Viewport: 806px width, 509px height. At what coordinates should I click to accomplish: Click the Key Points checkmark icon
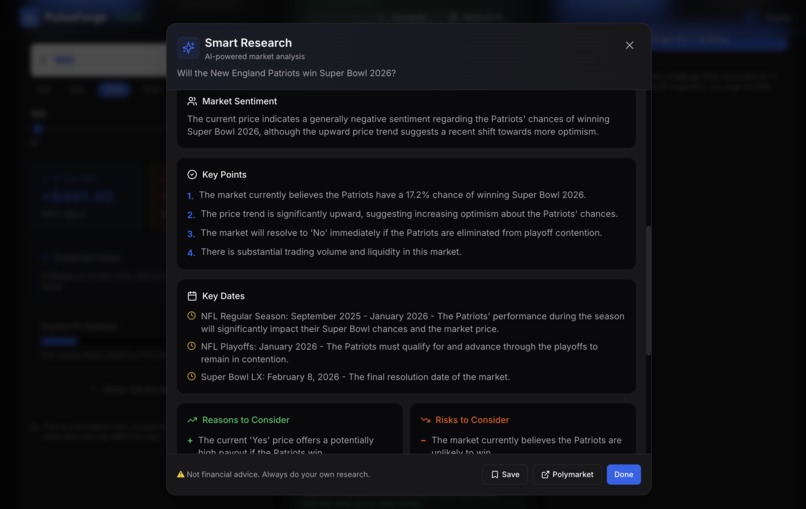(x=192, y=175)
